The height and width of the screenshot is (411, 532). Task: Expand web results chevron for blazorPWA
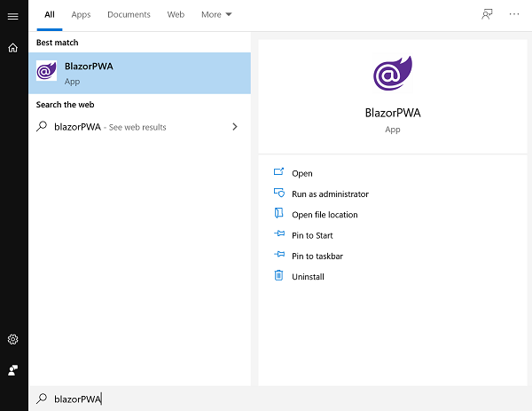235,127
